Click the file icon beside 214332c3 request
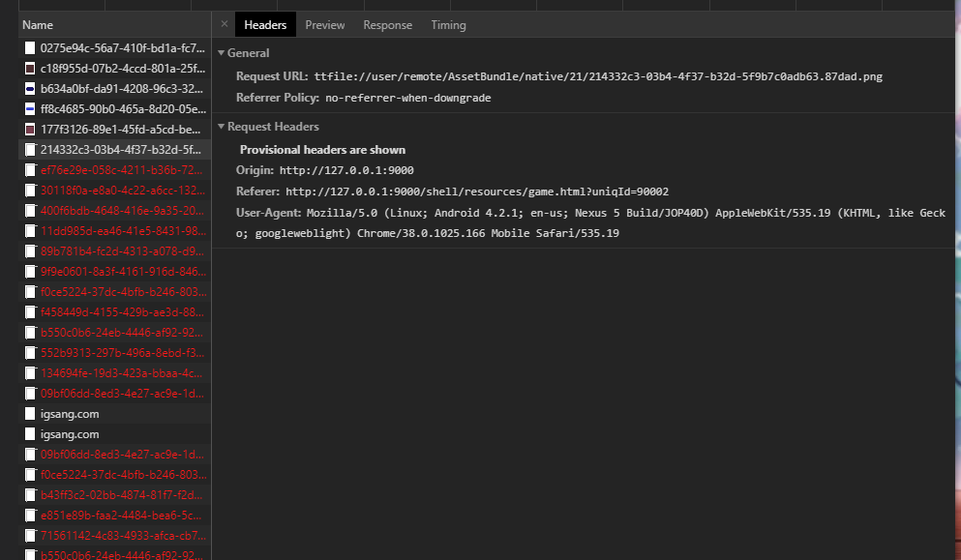The width and height of the screenshot is (961, 560). [x=30, y=149]
